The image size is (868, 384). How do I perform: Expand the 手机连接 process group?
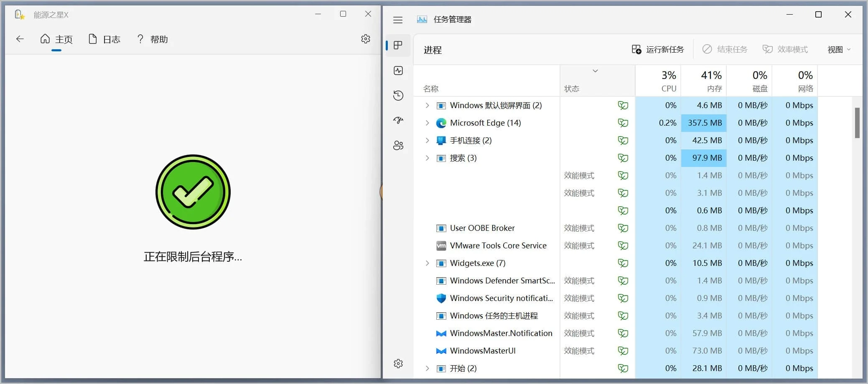click(427, 140)
